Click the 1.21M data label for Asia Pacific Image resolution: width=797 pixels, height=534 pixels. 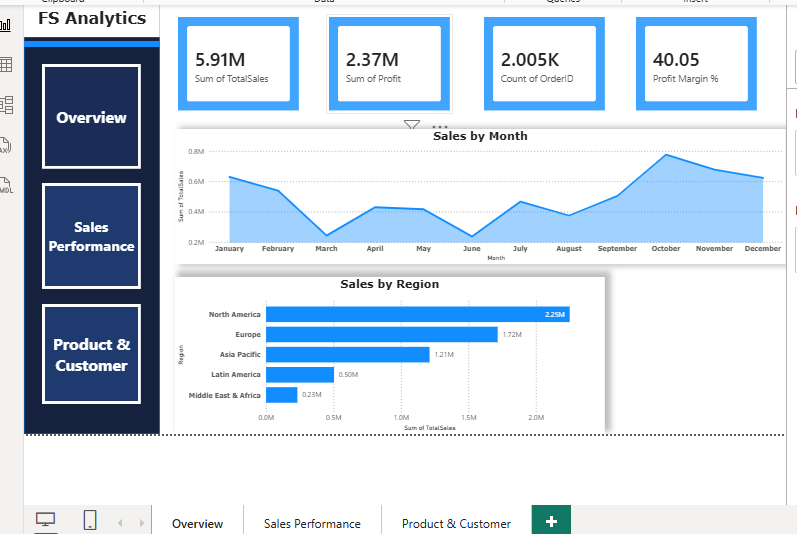pyautogui.click(x=444, y=355)
